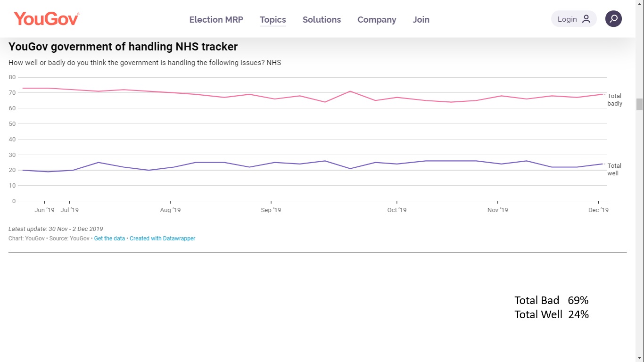Click the "Aug '19" axis label
The height and width of the screenshot is (362, 644).
point(170,210)
